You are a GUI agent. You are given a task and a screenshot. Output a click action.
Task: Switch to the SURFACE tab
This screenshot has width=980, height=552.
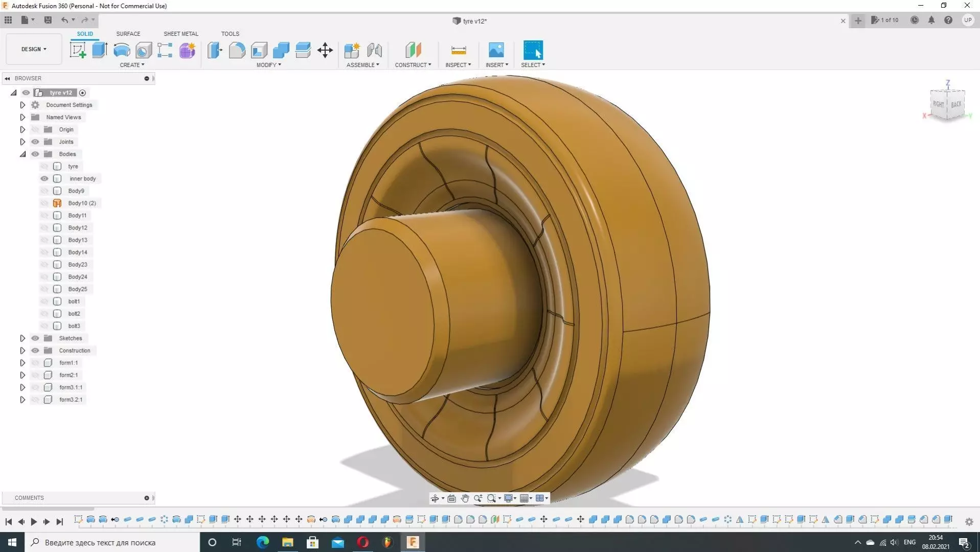128,34
